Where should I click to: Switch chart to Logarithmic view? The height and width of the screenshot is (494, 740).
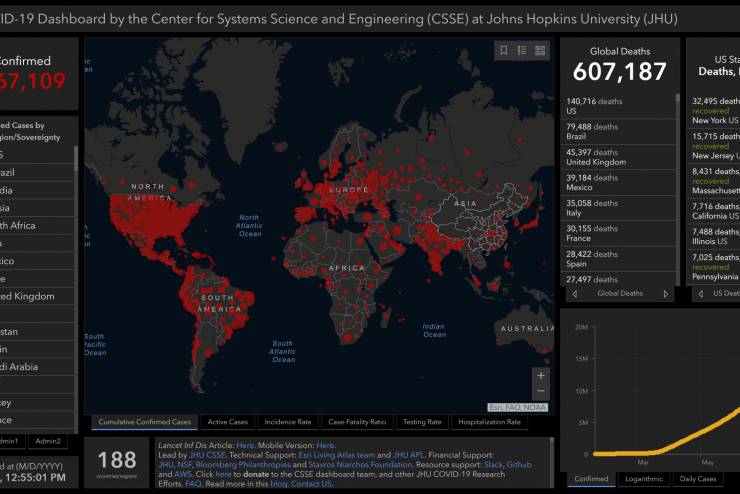tap(643, 479)
